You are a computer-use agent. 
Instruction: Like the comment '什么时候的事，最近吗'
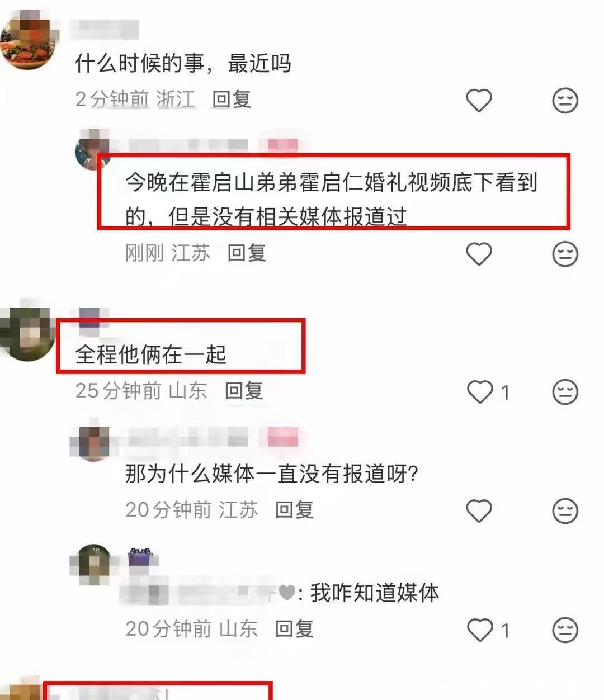(x=479, y=101)
